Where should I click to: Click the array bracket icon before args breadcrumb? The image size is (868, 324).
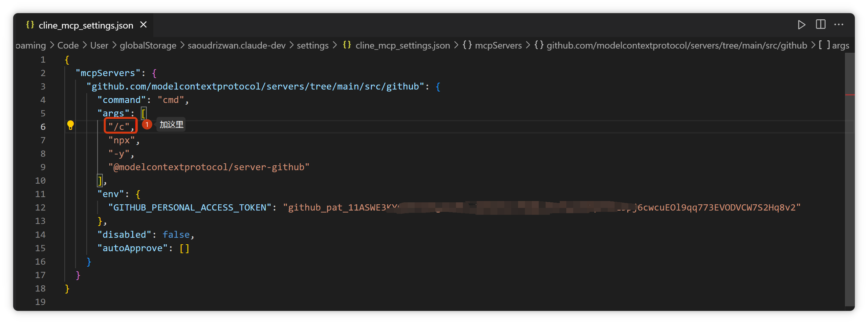click(824, 45)
